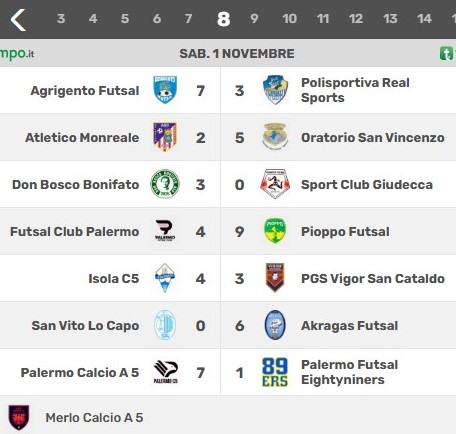Screen dimensions: 456x434
Task: Open Atletico Monreale team crest
Action: (x=165, y=137)
